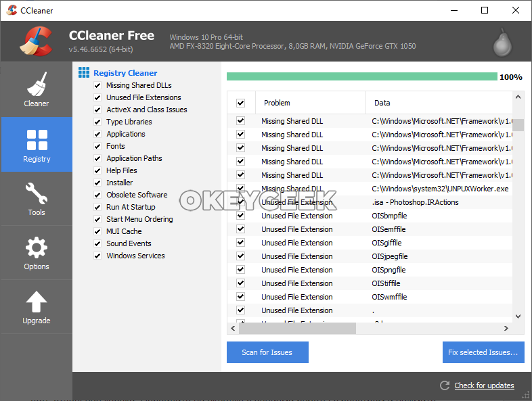
Task: Click results list scroll down arrow
Action: (x=518, y=316)
